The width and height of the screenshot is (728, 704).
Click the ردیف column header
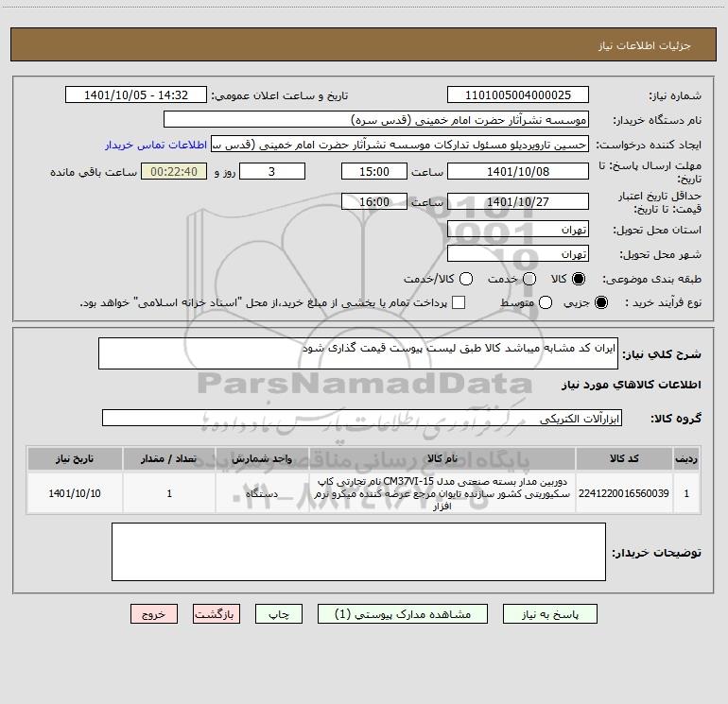coord(686,458)
